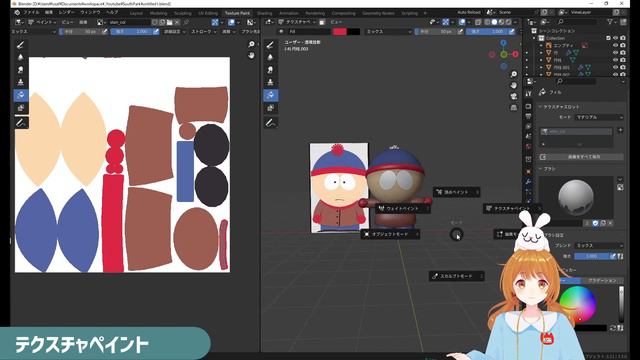Click the 画像をすべて保存 button
The width and height of the screenshot is (640, 360).
pyautogui.click(x=582, y=157)
